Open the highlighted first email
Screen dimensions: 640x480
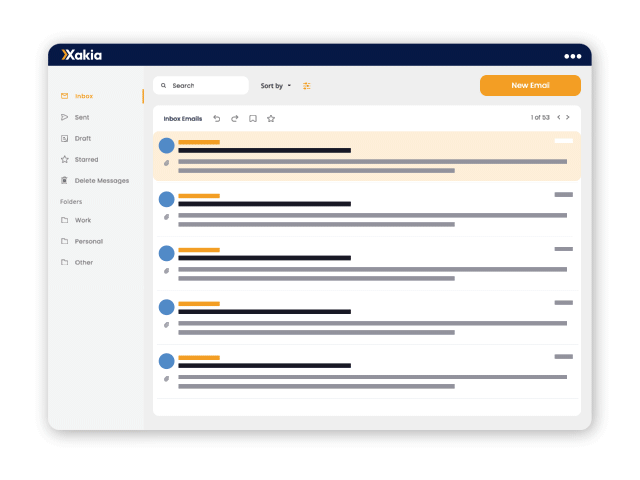(367, 156)
